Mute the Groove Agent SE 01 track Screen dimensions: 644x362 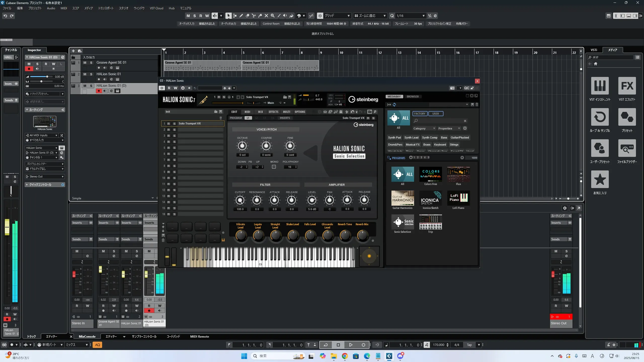85,63
